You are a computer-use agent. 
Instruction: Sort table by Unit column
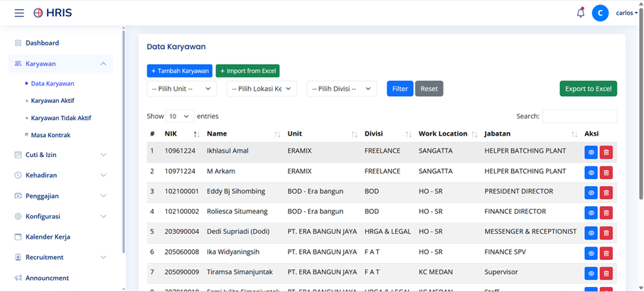(322, 134)
